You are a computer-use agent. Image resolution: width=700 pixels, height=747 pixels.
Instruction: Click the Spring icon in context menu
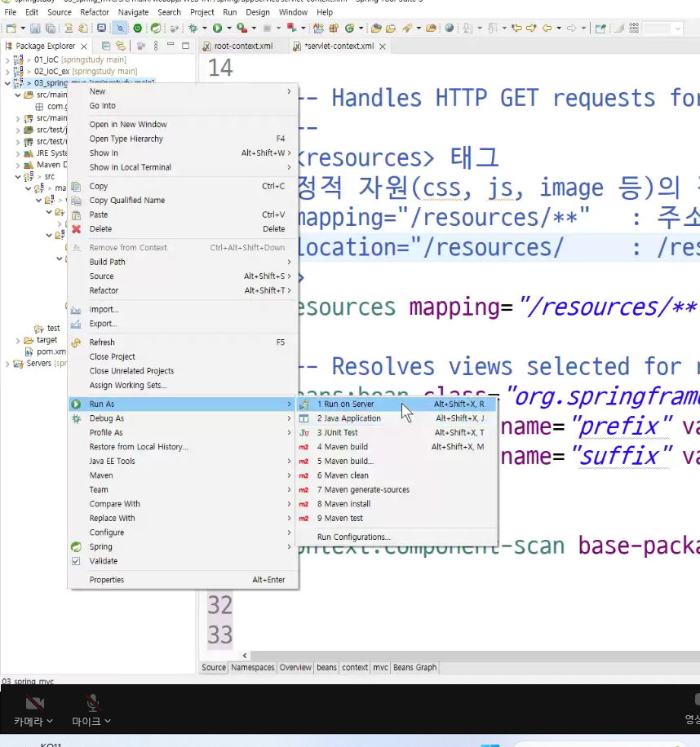(x=76, y=547)
